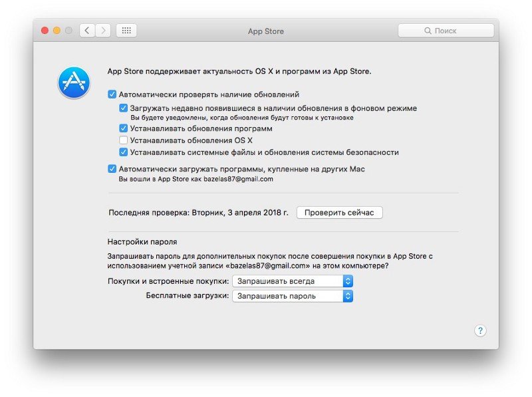The width and height of the screenshot is (532, 397).
Task: Click the 'Проверить сейчас' button
Action: (x=339, y=212)
